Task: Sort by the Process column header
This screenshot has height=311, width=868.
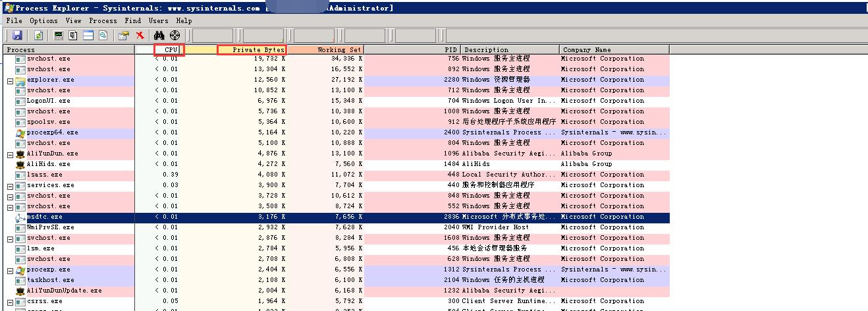Action: coord(69,49)
